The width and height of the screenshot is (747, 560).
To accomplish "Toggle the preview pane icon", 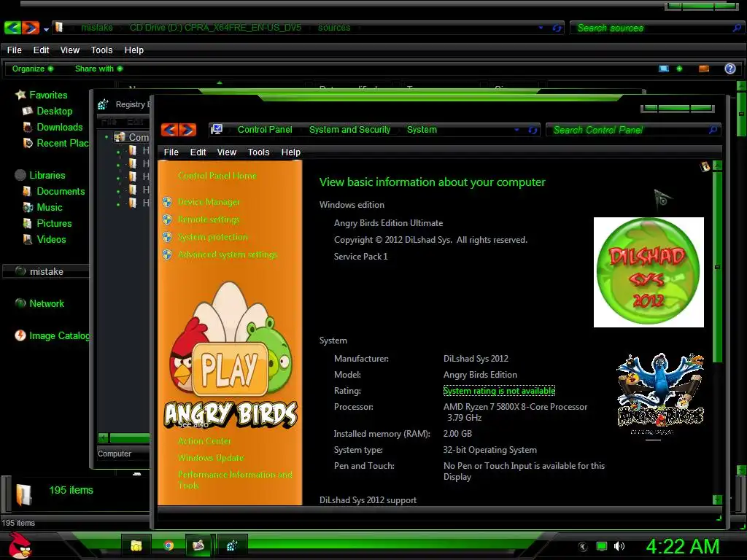I will point(704,69).
